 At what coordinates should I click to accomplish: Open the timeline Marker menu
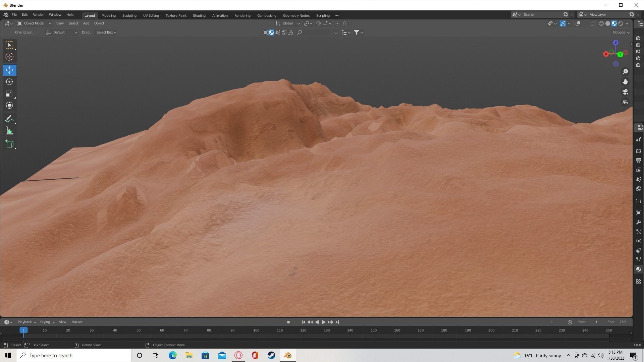click(x=77, y=322)
